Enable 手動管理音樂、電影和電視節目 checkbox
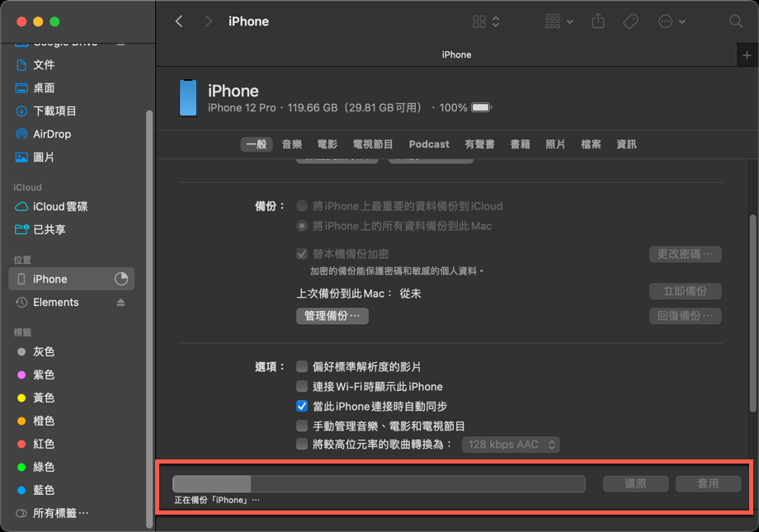The width and height of the screenshot is (759, 532). coord(302,426)
